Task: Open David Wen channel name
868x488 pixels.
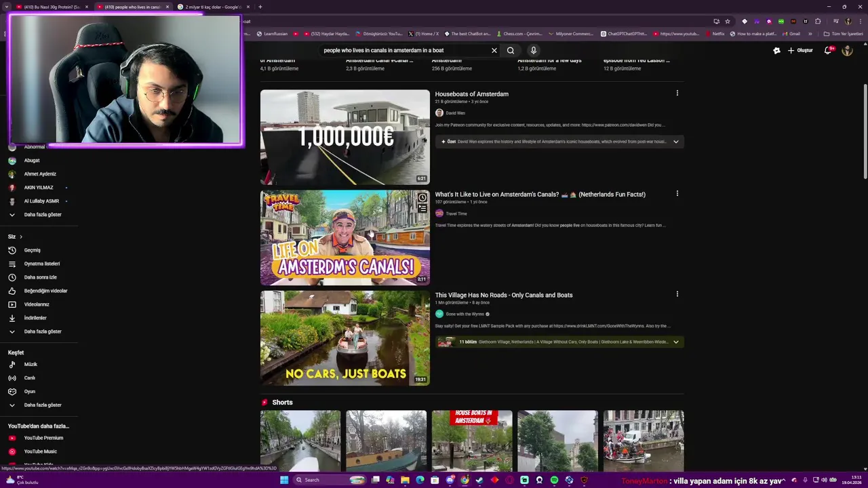Action: [x=455, y=113]
